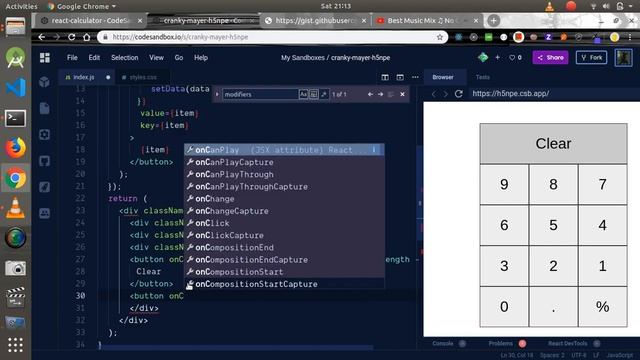Open the Selection menu
640x360 pixels.
click(124, 58)
